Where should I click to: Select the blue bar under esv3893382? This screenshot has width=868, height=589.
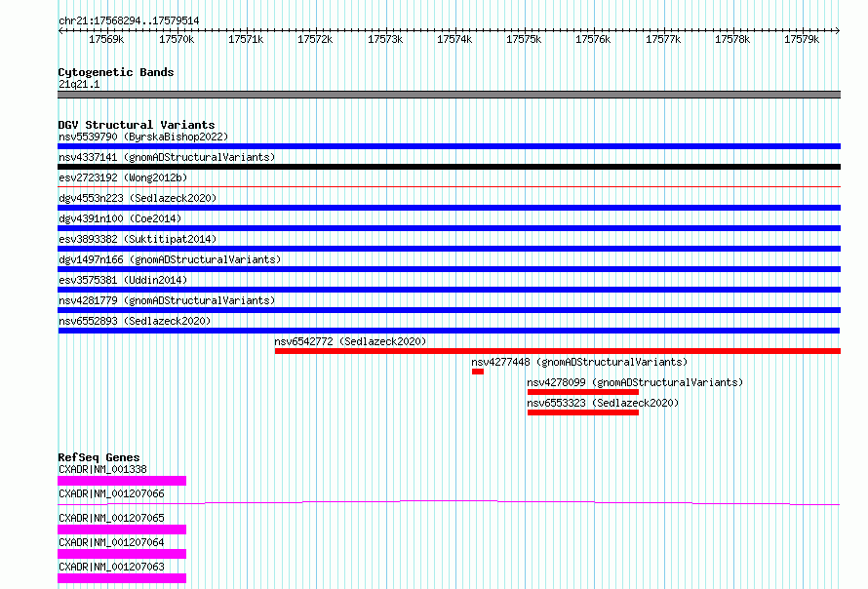click(x=449, y=249)
